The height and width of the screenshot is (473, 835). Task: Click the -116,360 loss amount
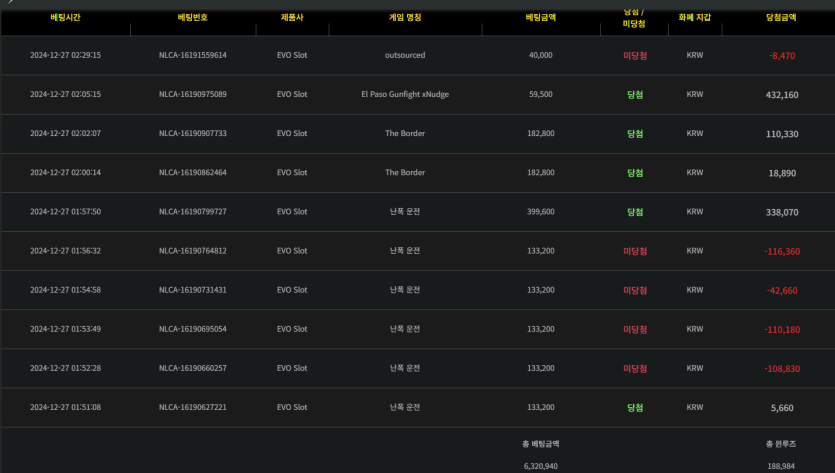(x=782, y=251)
